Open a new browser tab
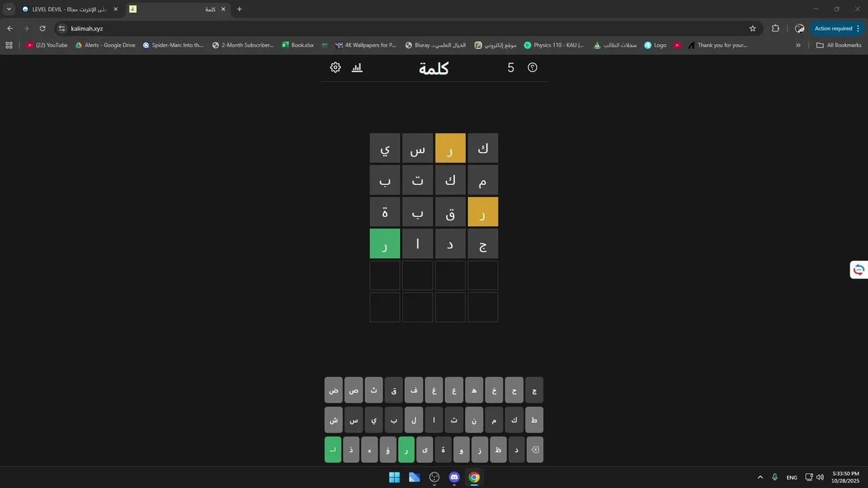This screenshot has width=868, height=488. [239, 9]
